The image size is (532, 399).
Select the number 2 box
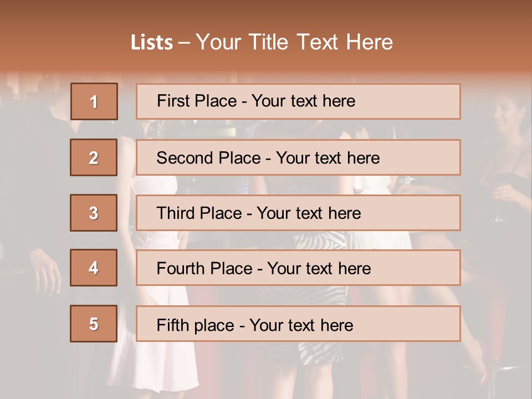pyautogui.click(x=94, y=157)
